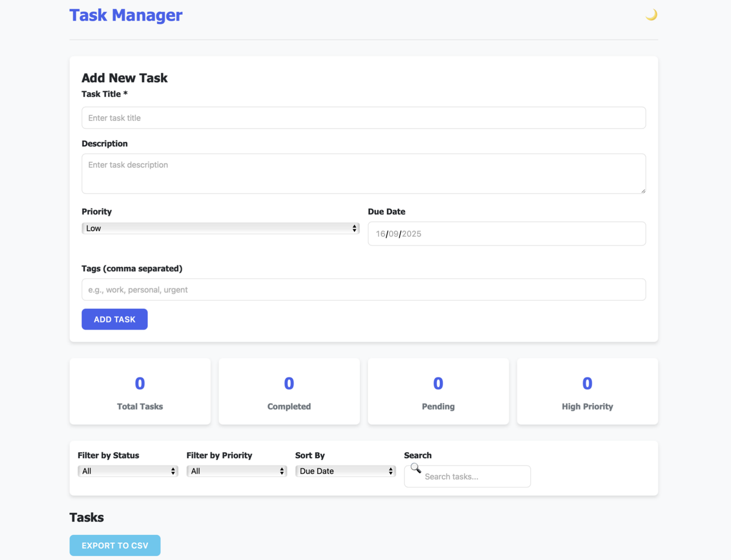Click the EXPORT TO CSV button
This screenshot has width=731, height=560.
[115, 545]
